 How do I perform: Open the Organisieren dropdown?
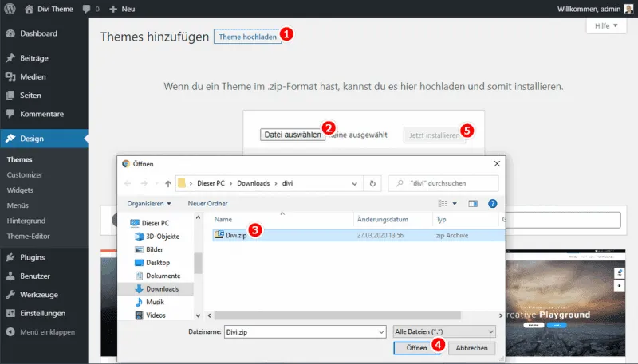[x=149, y=204]
